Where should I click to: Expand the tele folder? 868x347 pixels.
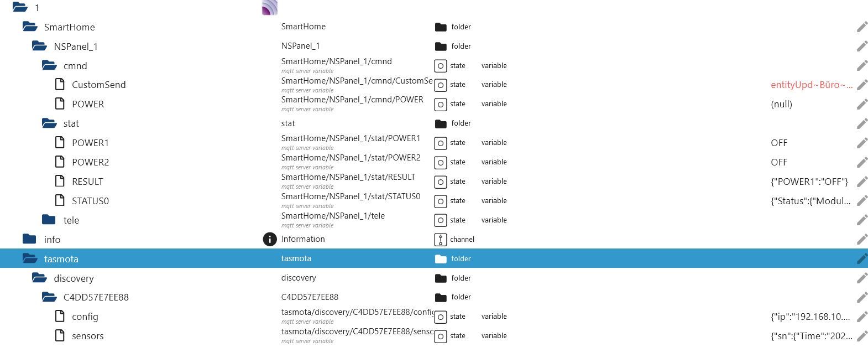click(49, 220)
